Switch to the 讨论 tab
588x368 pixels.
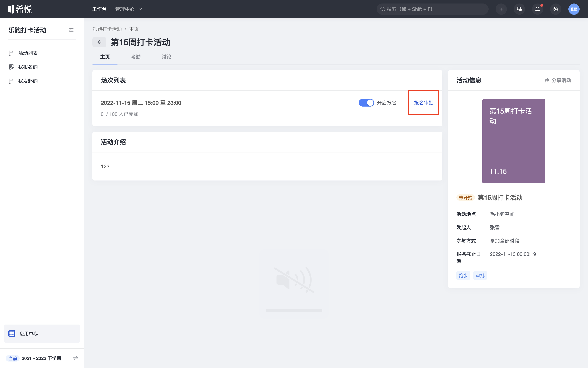tap(166, 57)
